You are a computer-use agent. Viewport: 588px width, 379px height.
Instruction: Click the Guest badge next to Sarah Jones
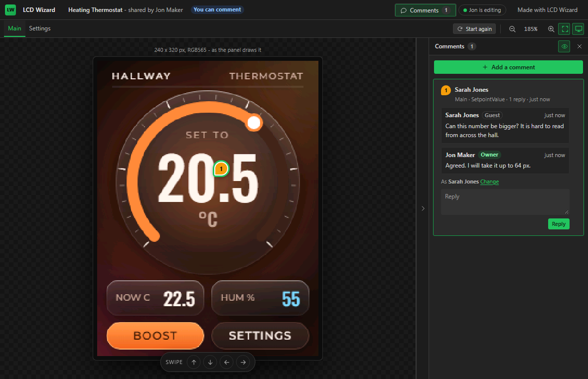point(492,115)
